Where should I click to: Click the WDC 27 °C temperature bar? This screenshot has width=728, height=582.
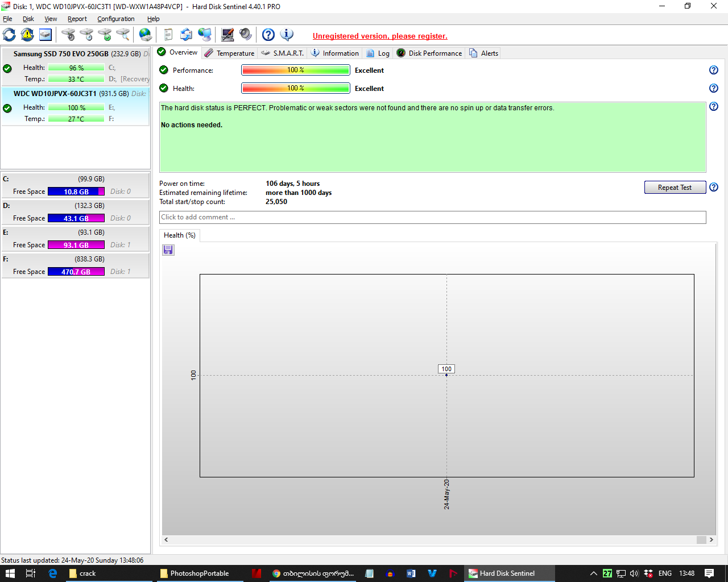point(76,119)
